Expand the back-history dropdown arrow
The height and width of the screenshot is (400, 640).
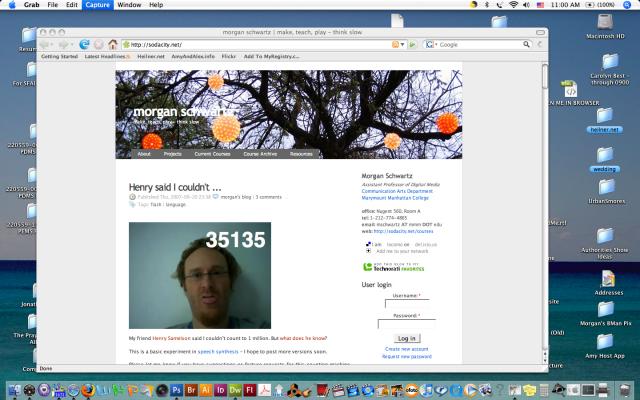[x=51, y=44]
